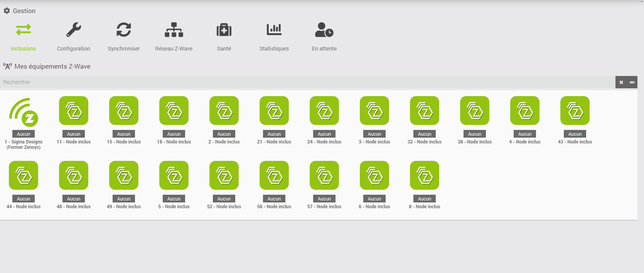This screenshot has width=644, height=273.
Task: Click '15 - Node inclus' label
Action: [x=124, y=142]
